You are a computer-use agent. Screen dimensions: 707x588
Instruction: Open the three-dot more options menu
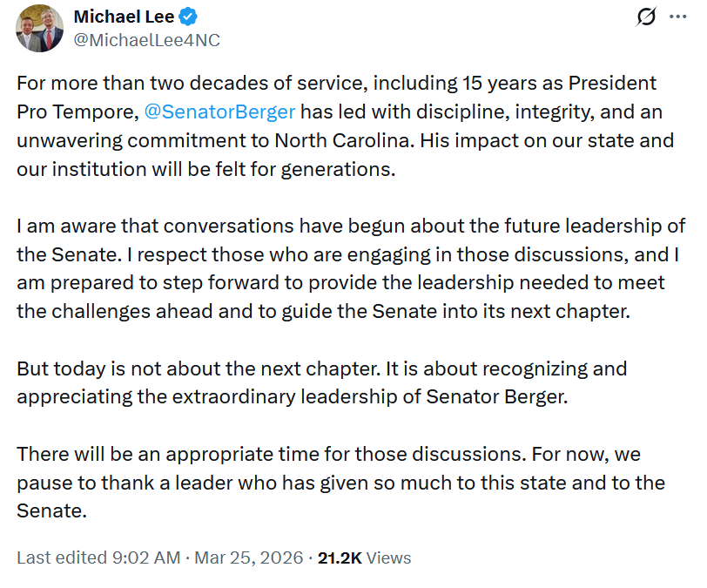[677, 17]
